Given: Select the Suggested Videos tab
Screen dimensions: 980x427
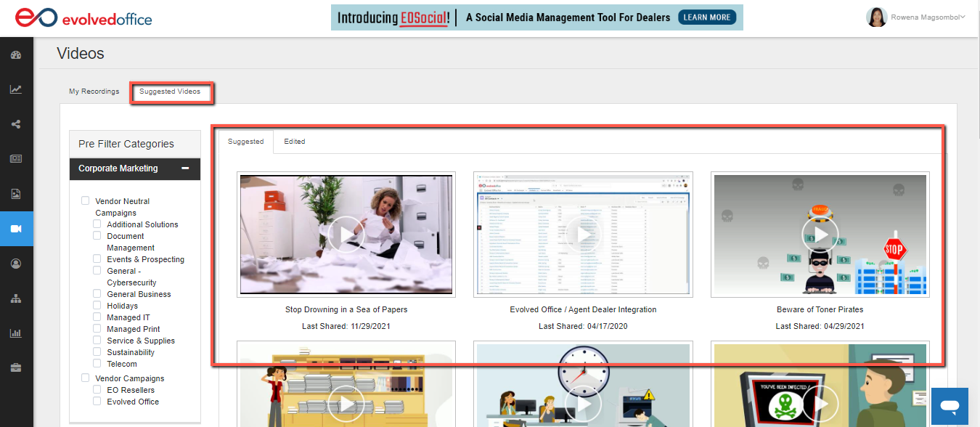Looking at the screenshot, I should point(170,91).
